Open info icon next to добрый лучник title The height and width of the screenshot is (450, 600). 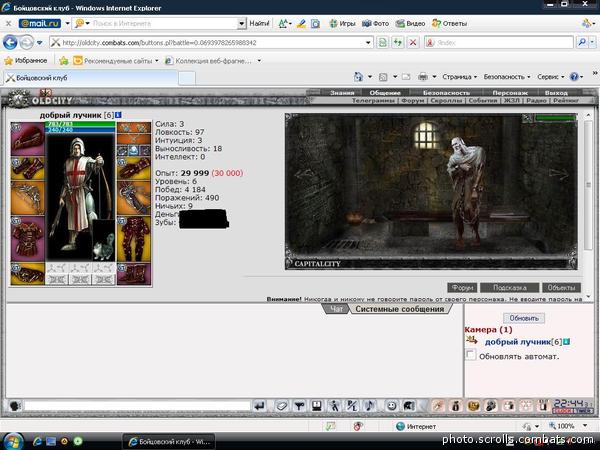click(x=118, y=115)
